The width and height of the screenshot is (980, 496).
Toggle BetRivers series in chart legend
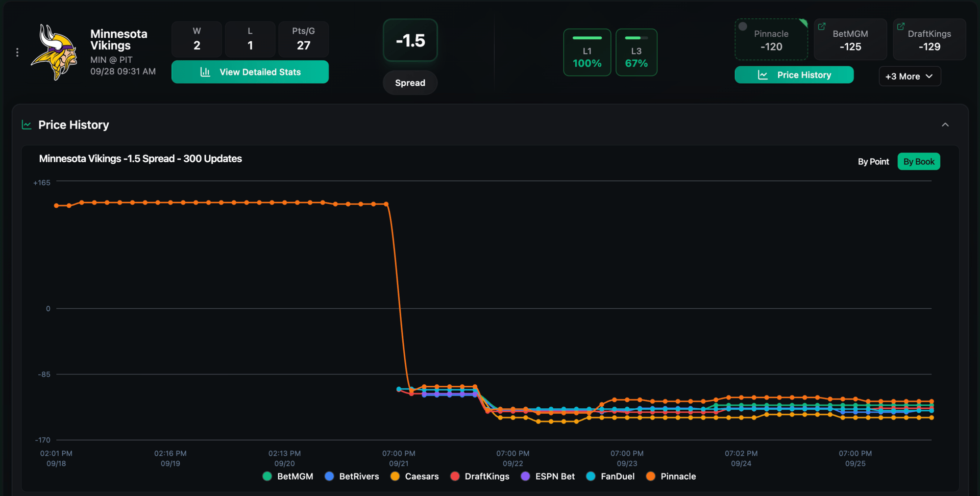click(x=352, y=476)
